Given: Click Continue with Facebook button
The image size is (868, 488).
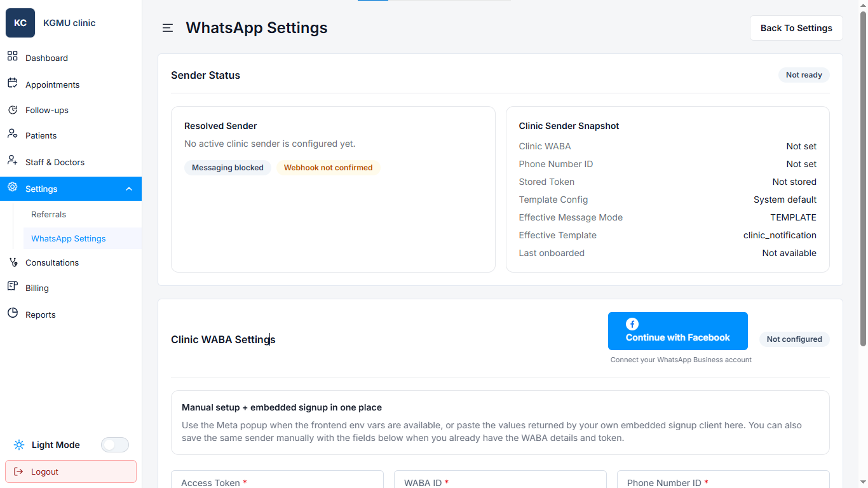Looking at the screenshot, I should click(x=678, y=331).
